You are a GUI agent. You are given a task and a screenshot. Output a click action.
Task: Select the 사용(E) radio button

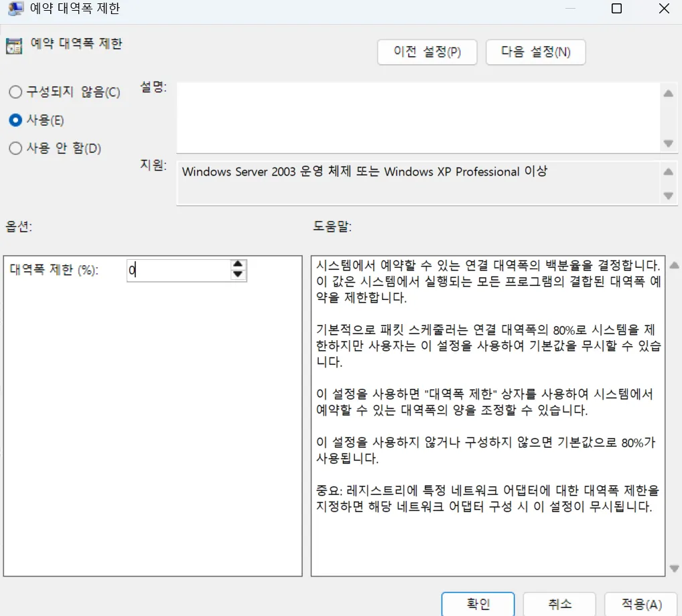pyautogui.click(x=15, y=120)
